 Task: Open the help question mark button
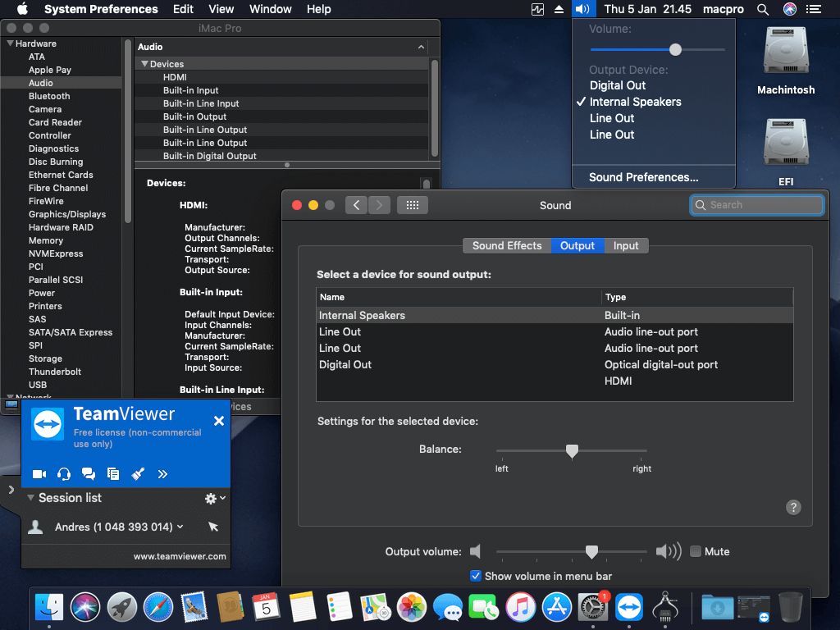(793, 507)
